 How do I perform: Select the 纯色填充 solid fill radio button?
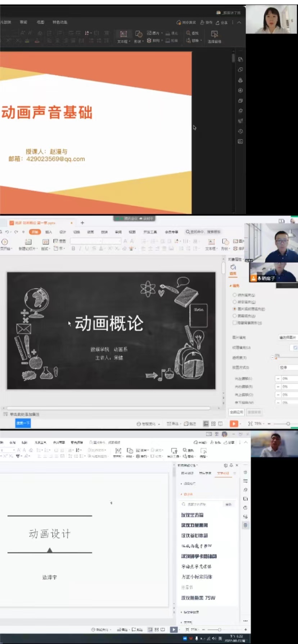pos(235,295)
